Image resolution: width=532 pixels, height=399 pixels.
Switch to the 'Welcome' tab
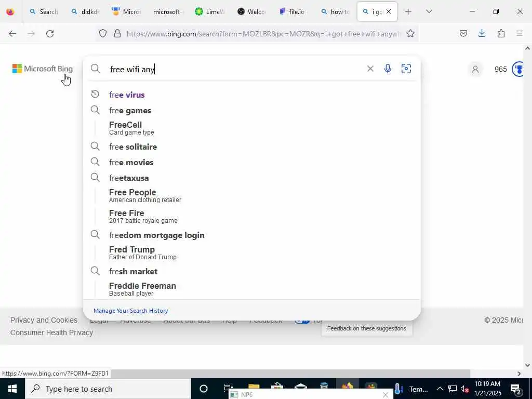251,12
